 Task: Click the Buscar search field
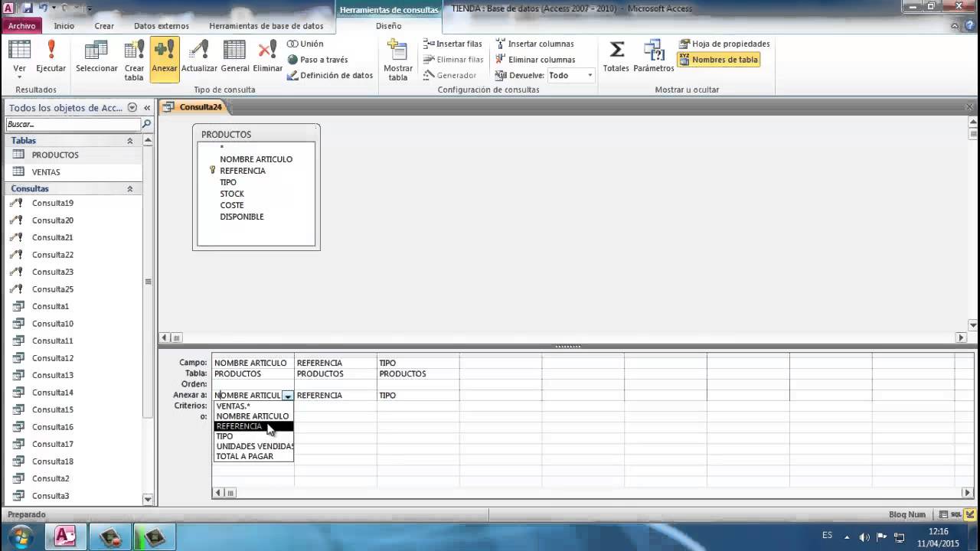73,124
